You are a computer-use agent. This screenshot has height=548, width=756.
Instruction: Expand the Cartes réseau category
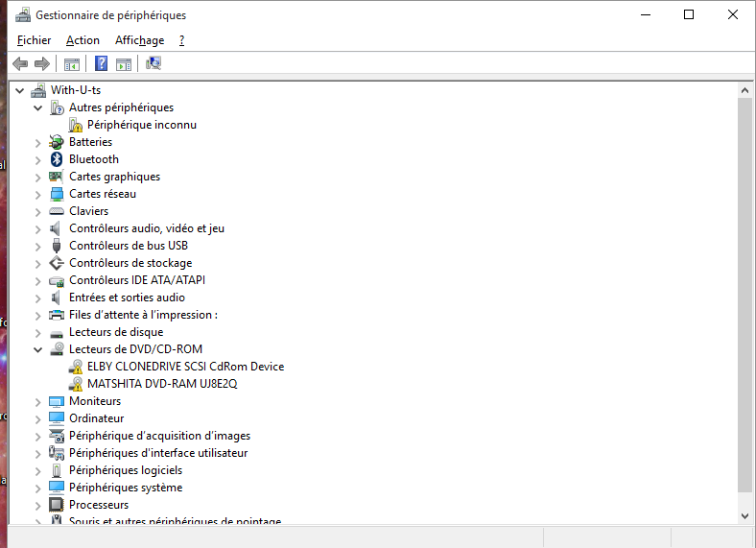[38, 194]
